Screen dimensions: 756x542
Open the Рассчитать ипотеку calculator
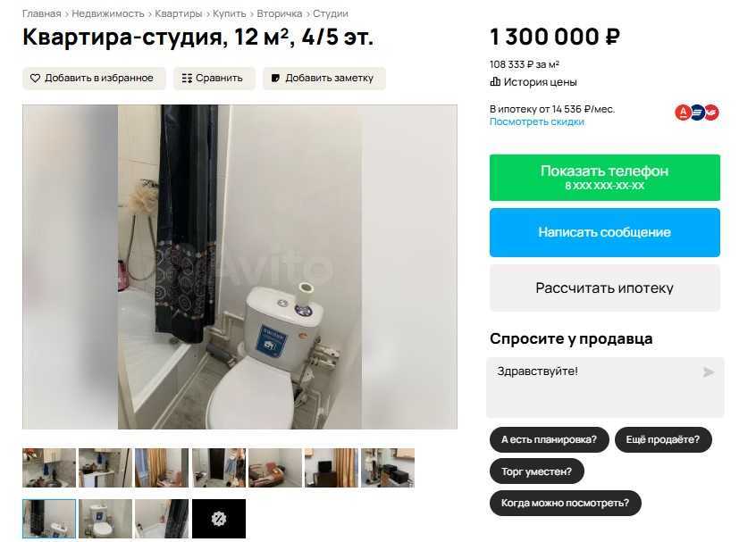coord(605,288)
